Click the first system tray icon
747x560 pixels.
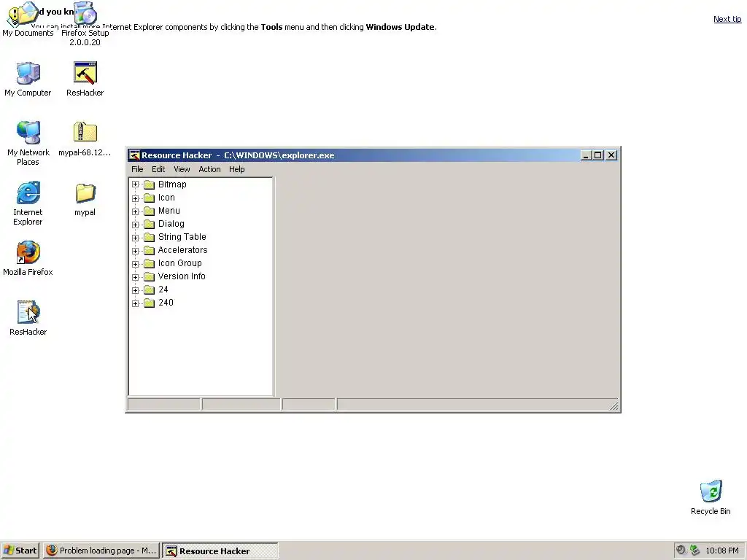[681, 551]
